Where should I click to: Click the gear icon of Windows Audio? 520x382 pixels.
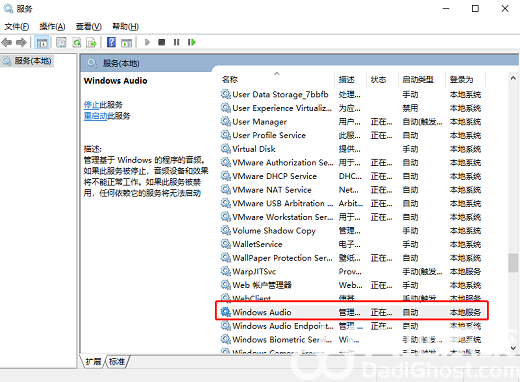(226, 312)
